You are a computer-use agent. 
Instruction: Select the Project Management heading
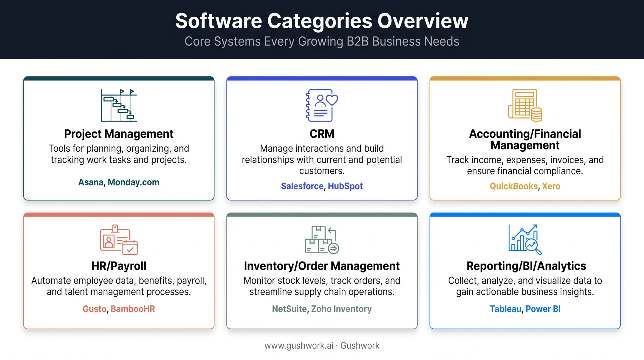(x=119, y=134)
